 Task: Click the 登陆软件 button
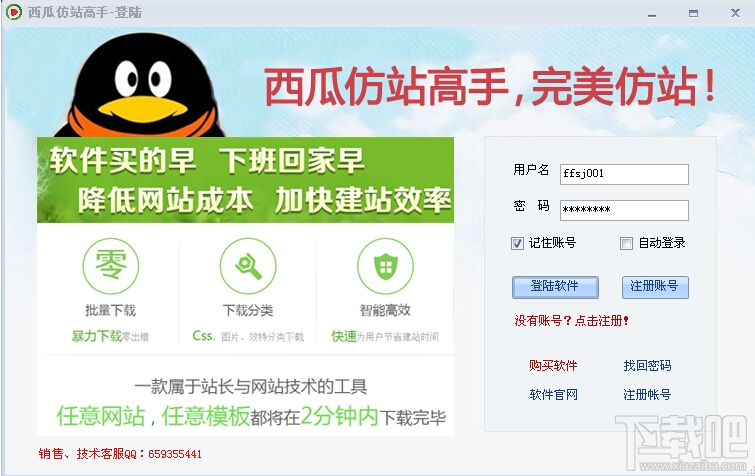555,287
